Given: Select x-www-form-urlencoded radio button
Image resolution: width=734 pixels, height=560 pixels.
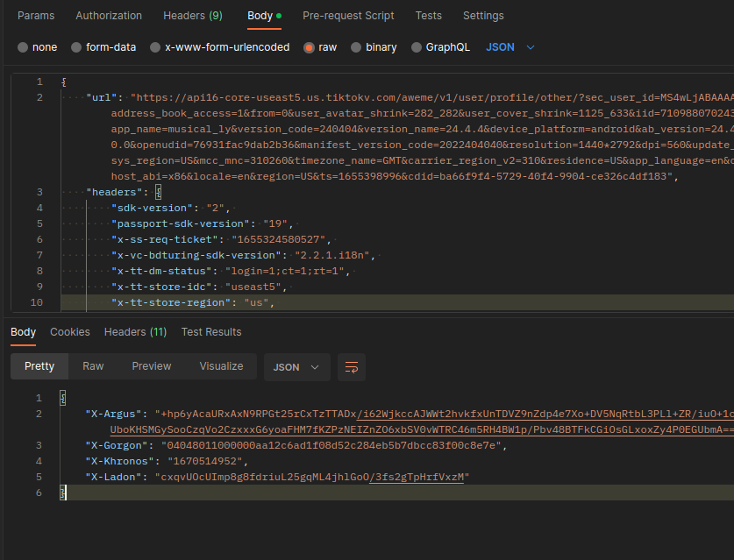Looking at the screenshot, I should click(155, 47).
